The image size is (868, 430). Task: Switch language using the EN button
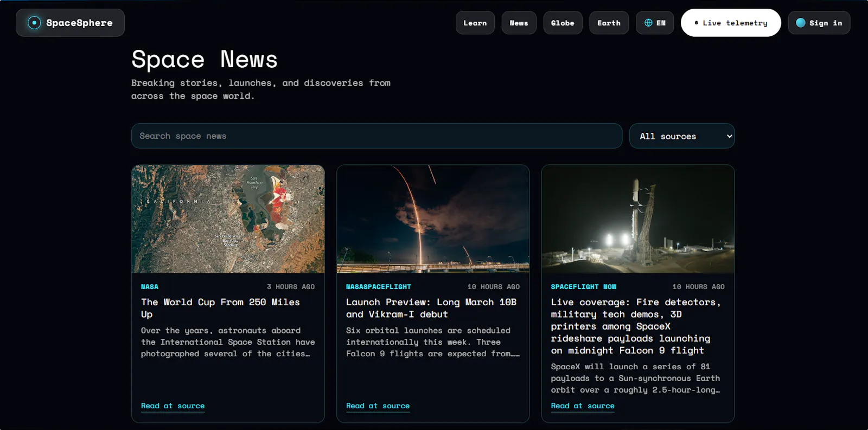(x=655, y=23)
